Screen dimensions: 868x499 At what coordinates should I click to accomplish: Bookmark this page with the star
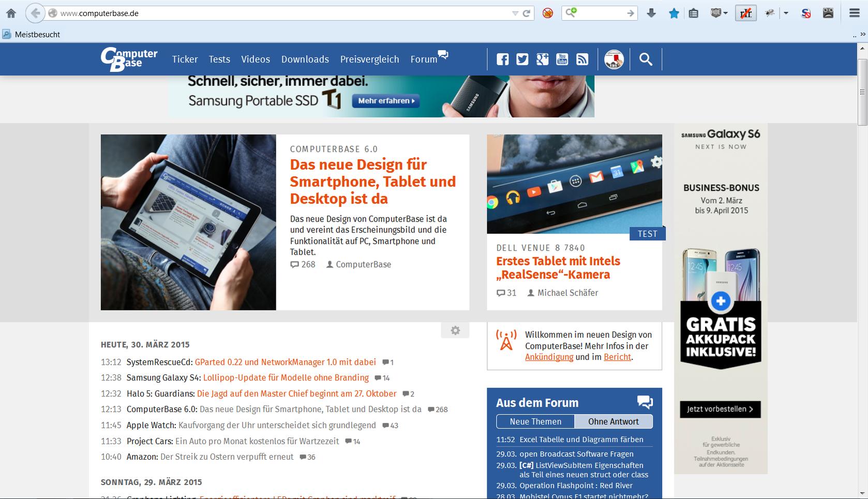pos(674,13)
